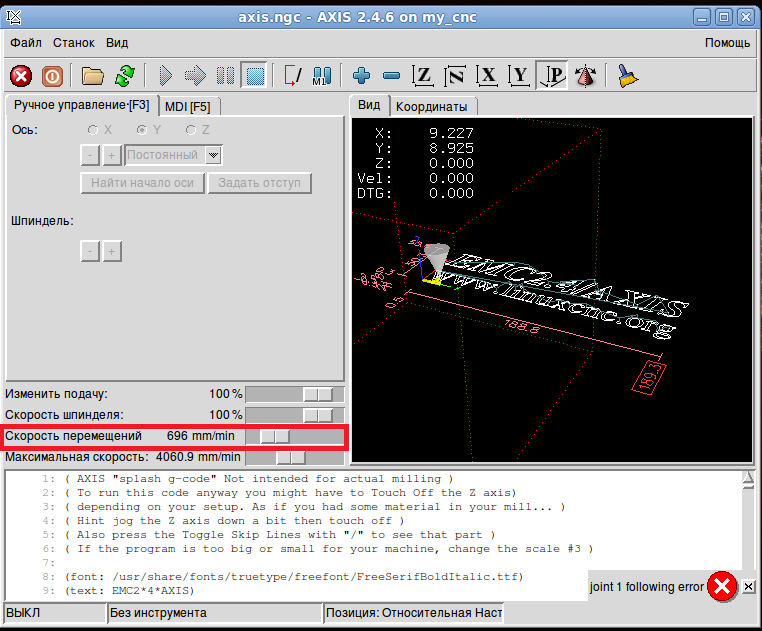
Task: Select G-code line 9 text EMC2*4*AXIS
Action: coord(129,591)
